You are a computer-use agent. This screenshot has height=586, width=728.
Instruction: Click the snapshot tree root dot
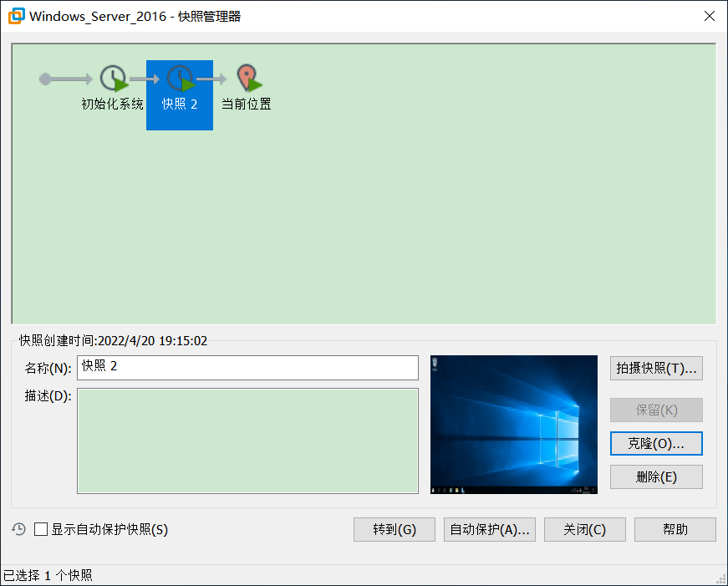pyautogui.click(x=45, y=79)
